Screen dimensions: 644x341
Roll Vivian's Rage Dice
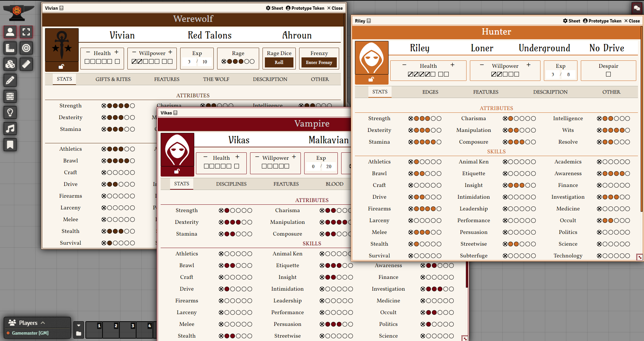279,62
